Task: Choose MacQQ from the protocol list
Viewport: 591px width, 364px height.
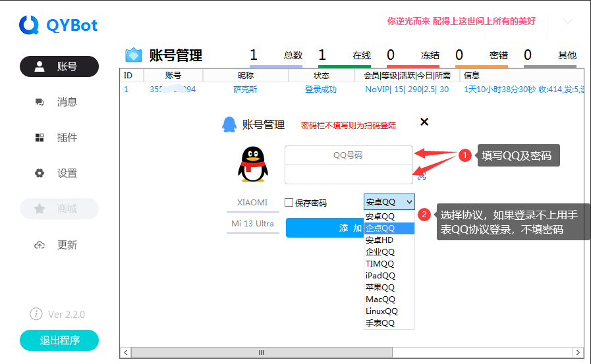Action: [x=389, y=299]
